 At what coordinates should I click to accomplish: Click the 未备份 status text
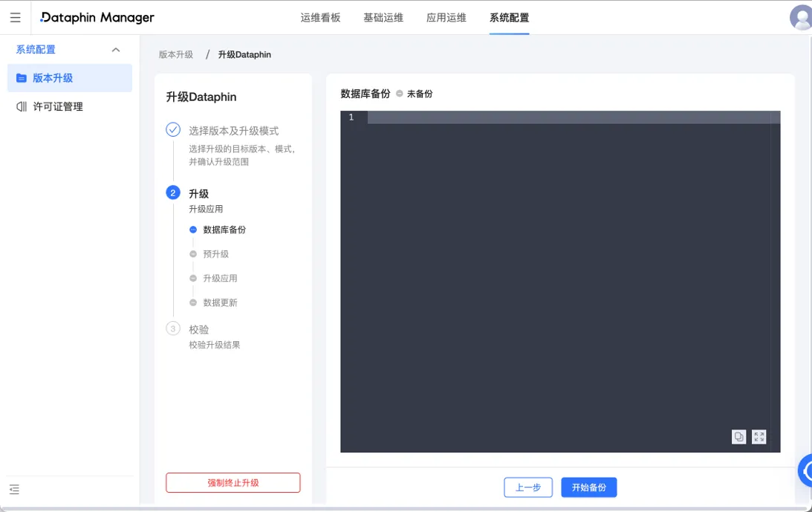[420, 94]
